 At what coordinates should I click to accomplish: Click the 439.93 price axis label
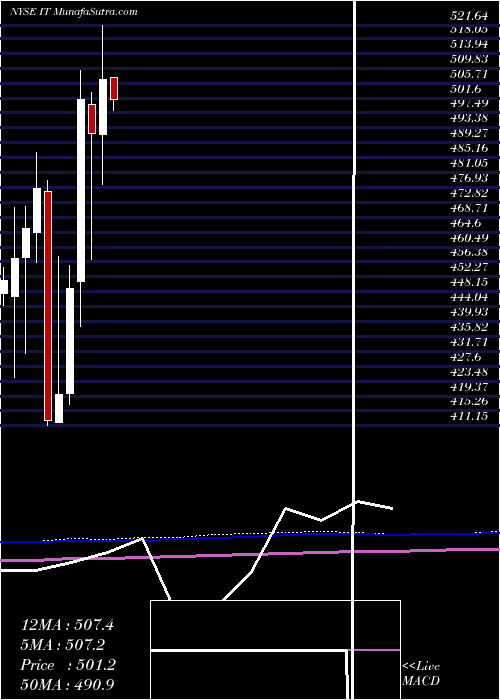click(469, 312)
